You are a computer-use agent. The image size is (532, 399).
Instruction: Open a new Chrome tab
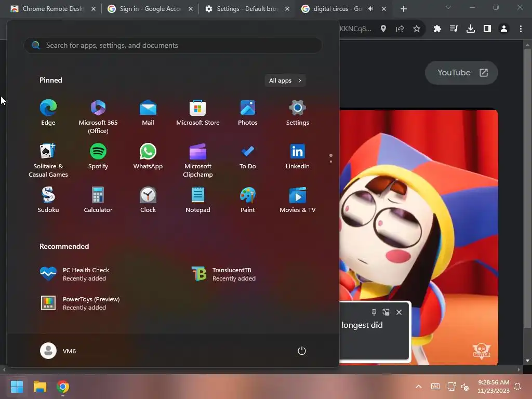(x=403, y=9)
